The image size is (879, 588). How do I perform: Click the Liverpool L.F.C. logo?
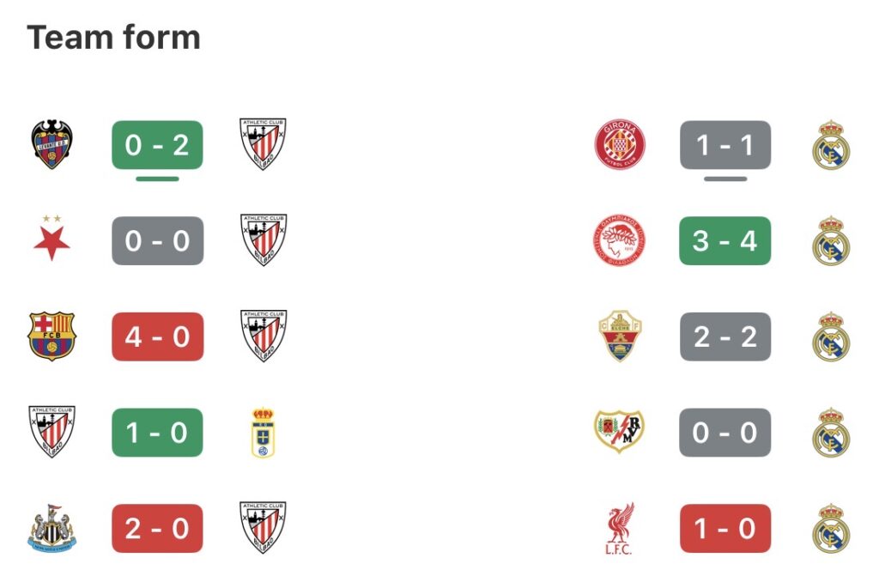click(620, 528)
